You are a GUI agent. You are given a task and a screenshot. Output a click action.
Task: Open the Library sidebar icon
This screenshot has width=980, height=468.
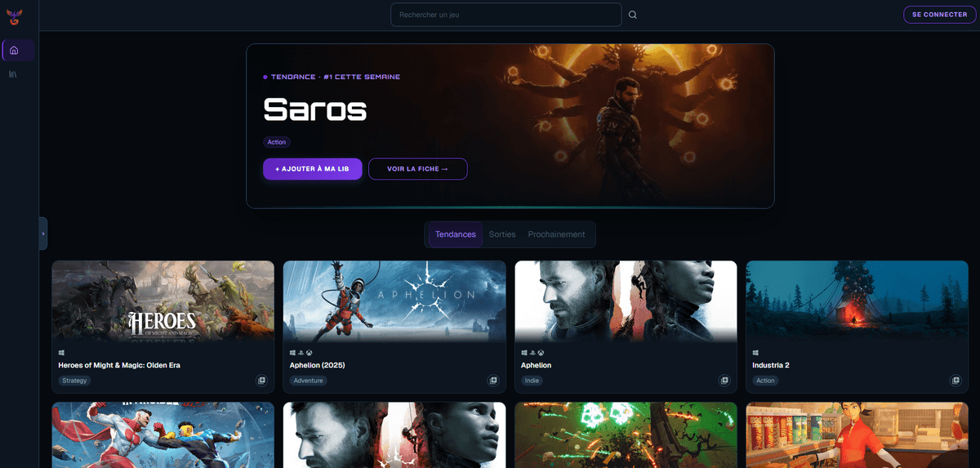tap(13, 74)
